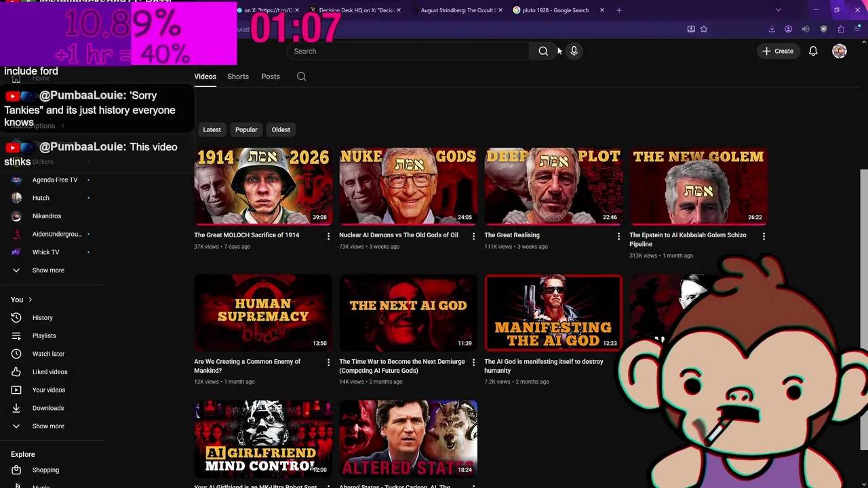
Task: Switch to the Shorts tab
Action: click(238, 77)
